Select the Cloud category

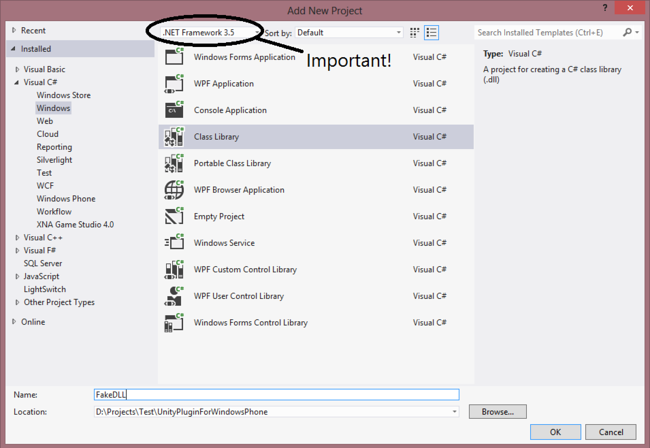(48, 134)
